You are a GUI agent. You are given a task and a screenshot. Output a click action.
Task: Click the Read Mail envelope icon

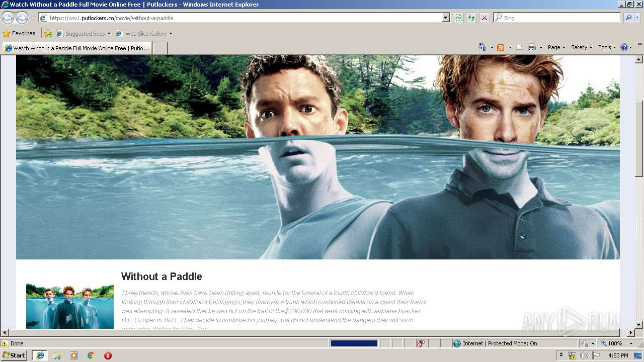click(520, 47)
